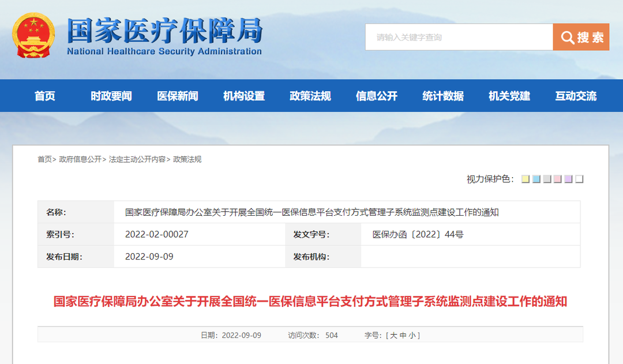Image resolution: width=623 pixels, height=364 pixels.
Task: Open the 机构设置 nav item
Action: click(x=244, y=96)
